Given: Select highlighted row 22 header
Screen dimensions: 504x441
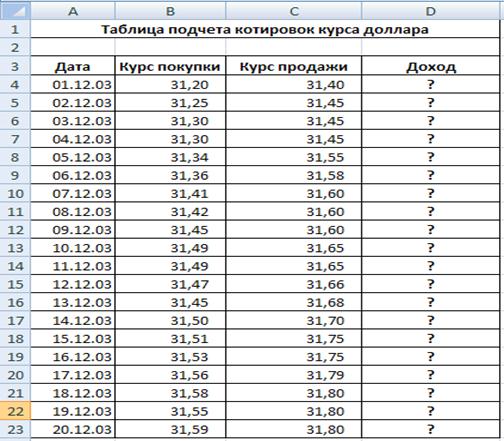Looking at the screenshot, I should 15,411.
